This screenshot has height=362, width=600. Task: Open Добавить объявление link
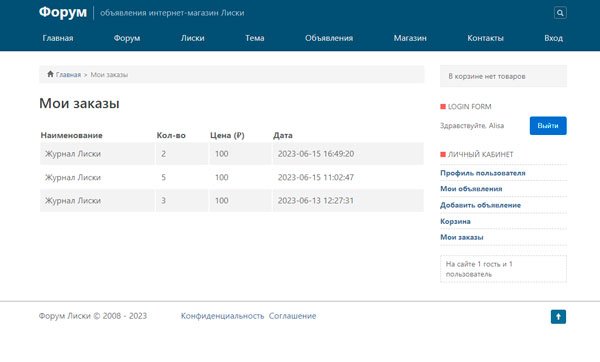tap(480, 205)
